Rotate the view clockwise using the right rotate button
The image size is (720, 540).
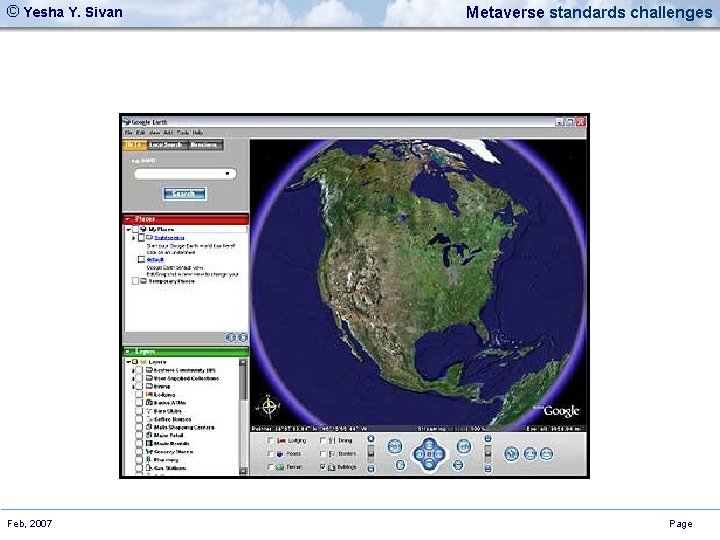(x=464, y=446)
